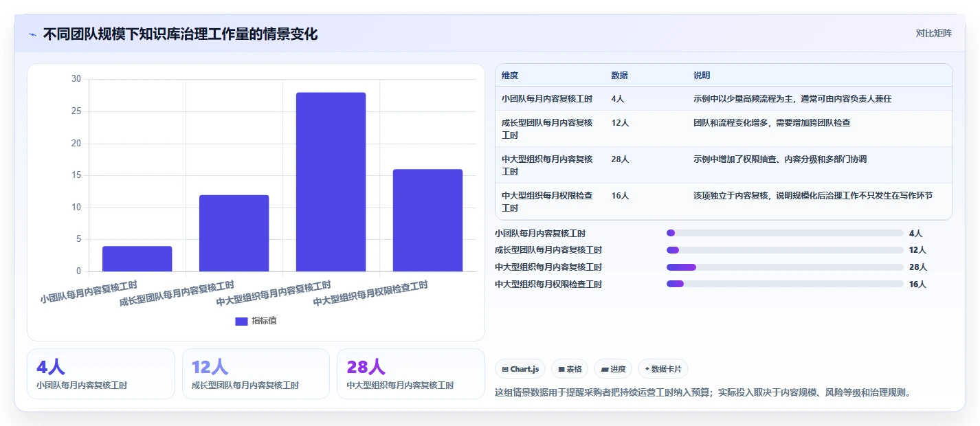The height and width of the screenshot is (426, 980).
Task: Click the chart bar for 中大型组织每月权限检查工时
Action: 427,221
